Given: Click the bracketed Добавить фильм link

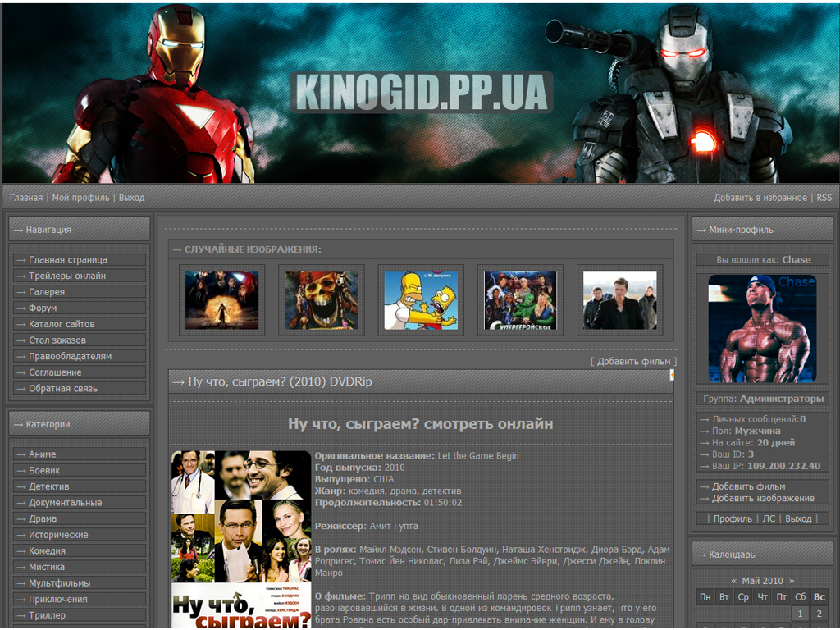Looking at the screenshot, I should pos(634,362).
